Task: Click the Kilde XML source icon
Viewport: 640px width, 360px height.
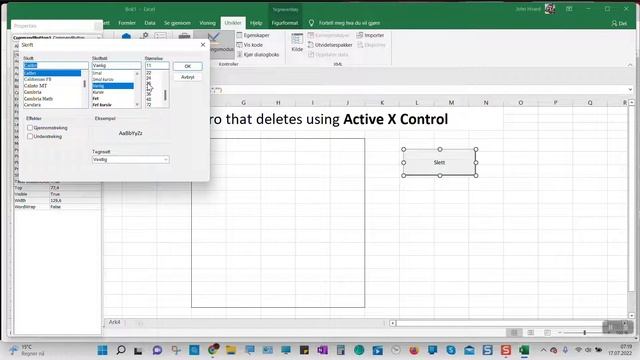Action: [x=297, y=42]
